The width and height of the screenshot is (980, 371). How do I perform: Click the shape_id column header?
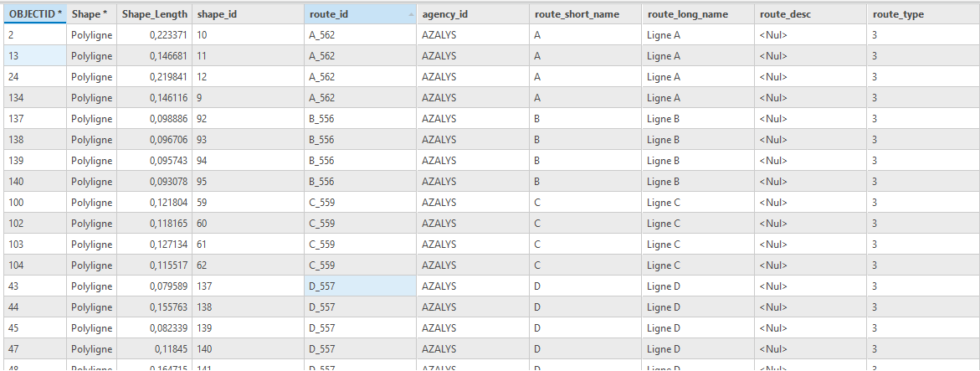248,13
